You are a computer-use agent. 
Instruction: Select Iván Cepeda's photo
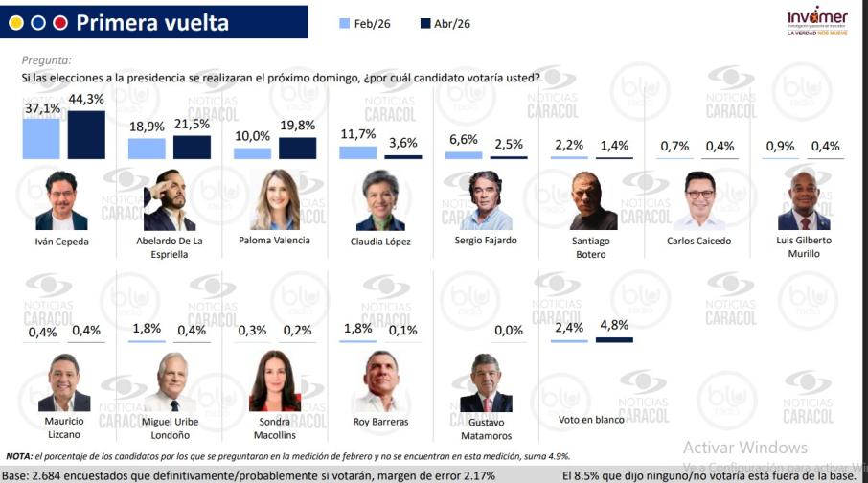[68, 201]
